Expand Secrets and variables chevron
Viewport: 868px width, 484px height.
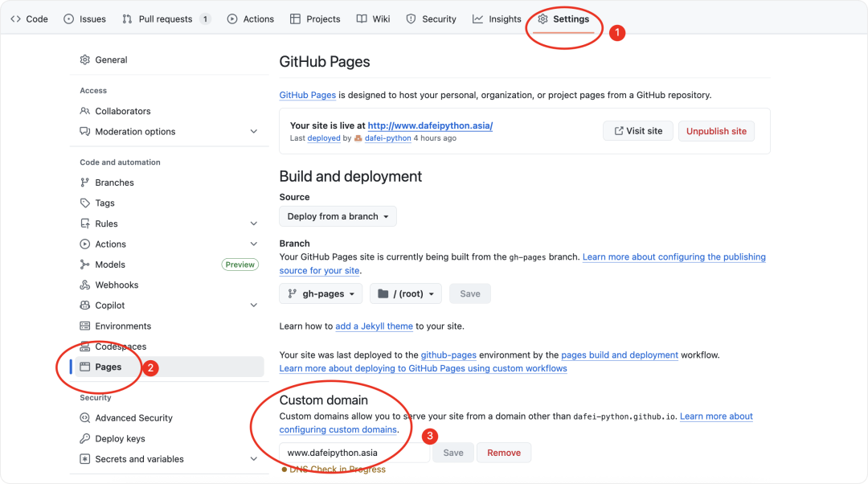[x=253, y=458]
